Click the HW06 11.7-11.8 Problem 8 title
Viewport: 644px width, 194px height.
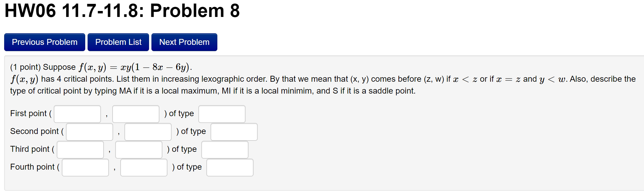point(122,11)
